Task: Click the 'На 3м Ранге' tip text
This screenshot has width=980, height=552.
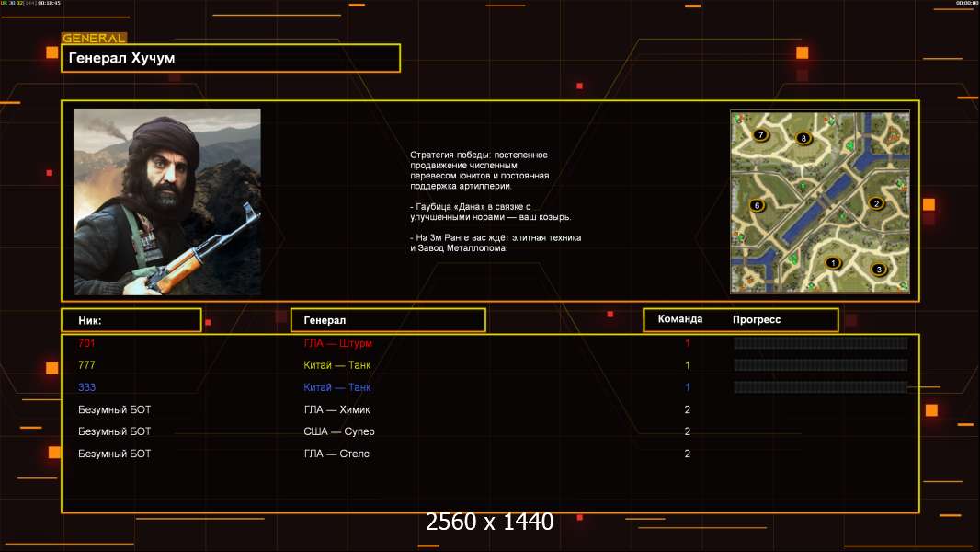Action: click(496, 243)
